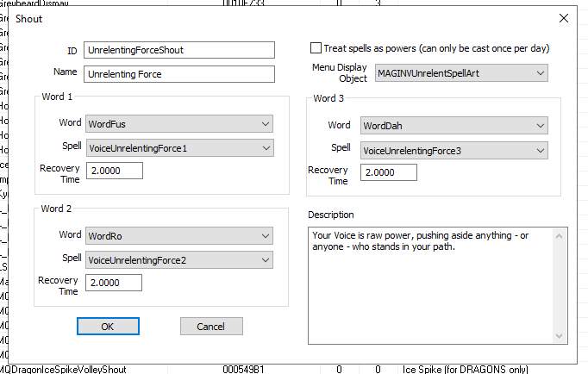The height and width of the screenshot is (374, 588).
Task: Open the VoiceUnrelentingForce2 Spell dropdown
Action: tap(179, 259)
